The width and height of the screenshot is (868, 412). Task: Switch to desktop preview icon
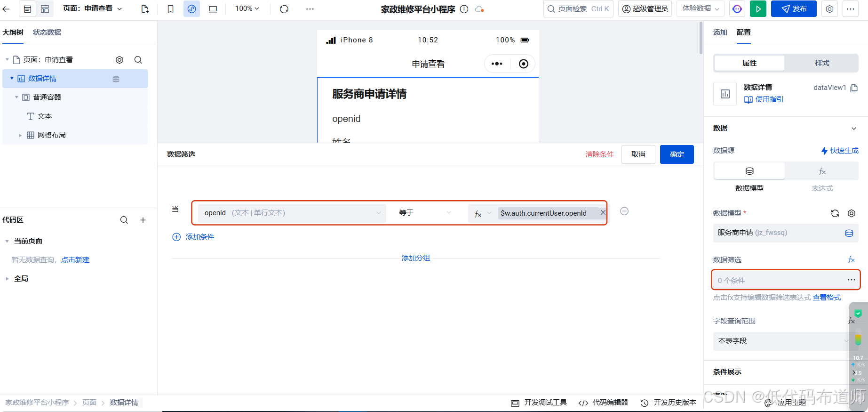(x=213, y=9)
